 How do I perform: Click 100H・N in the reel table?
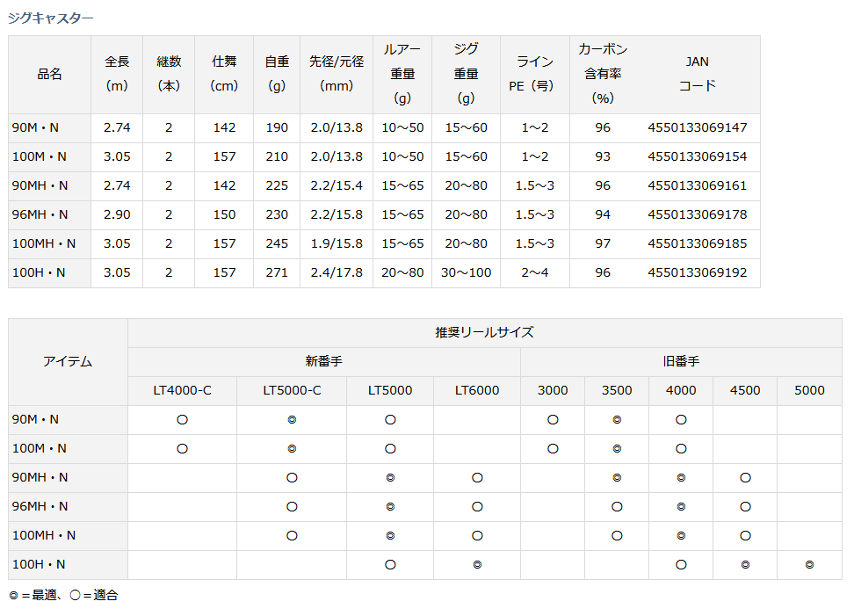point(39,564)
